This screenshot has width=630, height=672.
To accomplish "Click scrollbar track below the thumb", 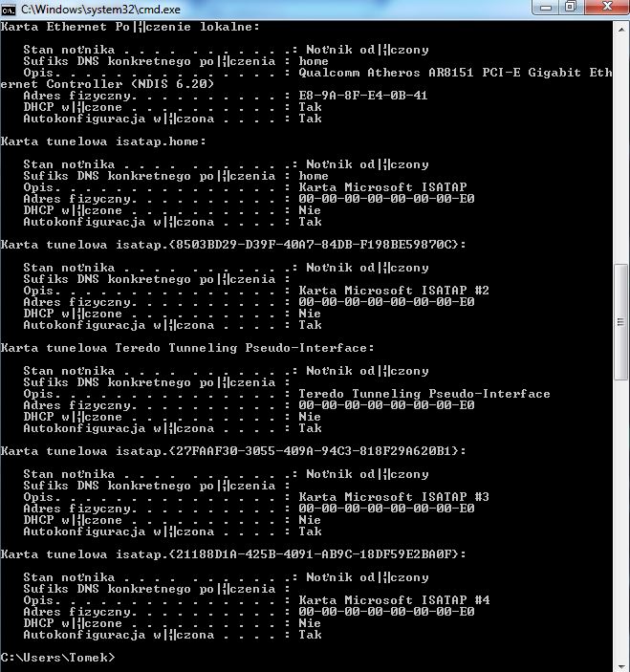I will pyautogui.click(x=621, y=520).
